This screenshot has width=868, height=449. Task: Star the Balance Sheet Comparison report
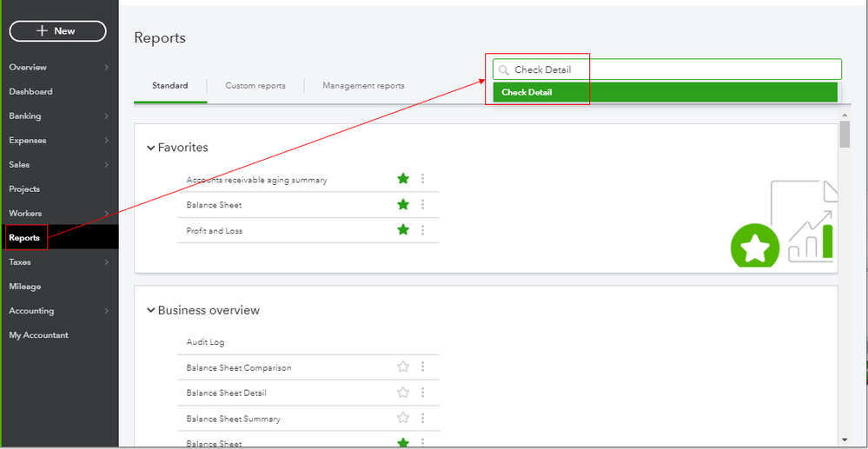[x=403, y=367]
